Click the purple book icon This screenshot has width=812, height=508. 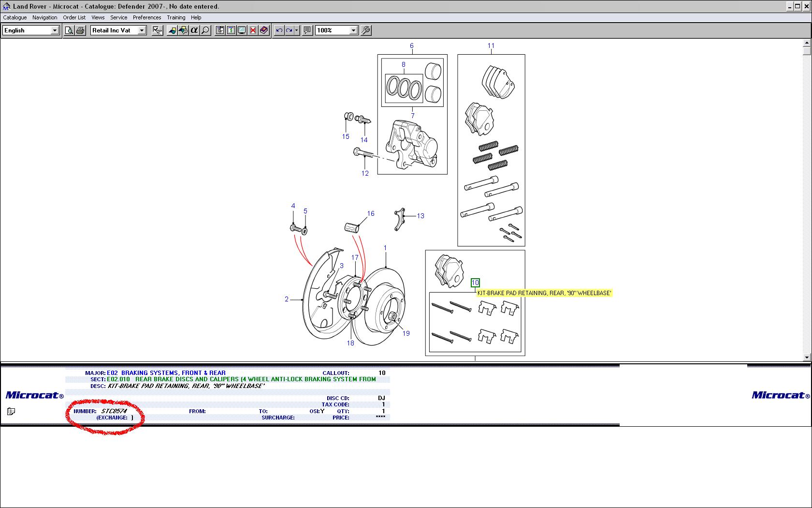(264, 30)
